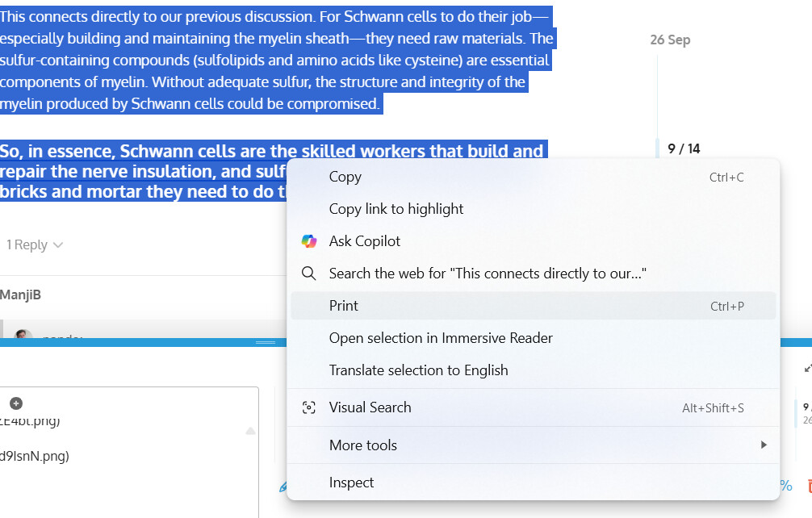Click the round plus icon in the composer

[16, 403]
